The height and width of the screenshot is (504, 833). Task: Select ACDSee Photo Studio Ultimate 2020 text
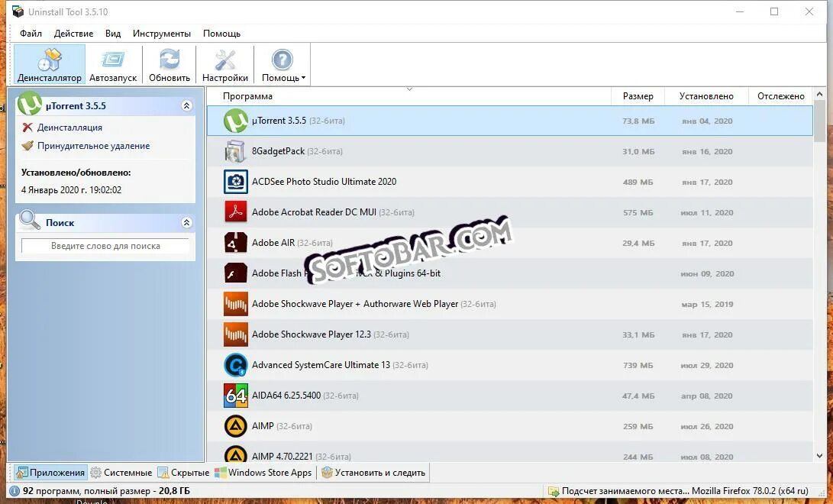pos(324,182)
